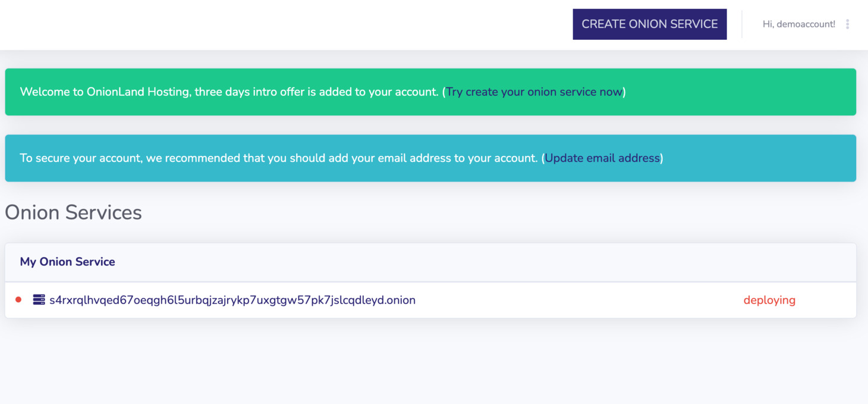Click the Onion Services section heading
The image size is (868, 404).
[73, 212]
